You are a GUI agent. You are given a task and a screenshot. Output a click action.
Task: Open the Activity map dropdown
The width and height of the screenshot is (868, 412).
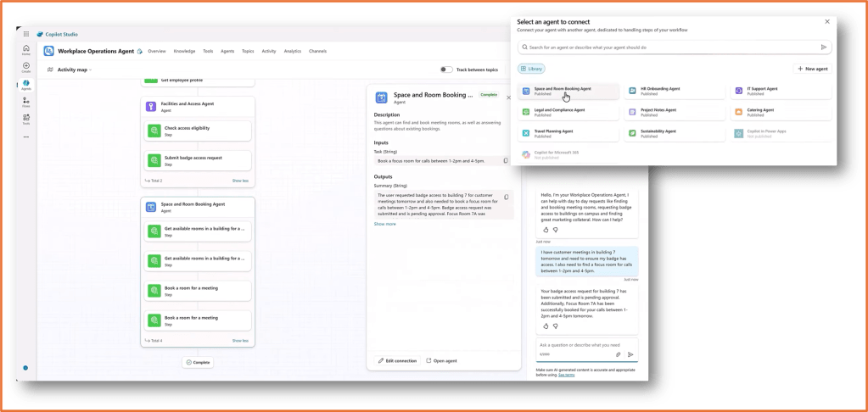[x=70, y=70]
